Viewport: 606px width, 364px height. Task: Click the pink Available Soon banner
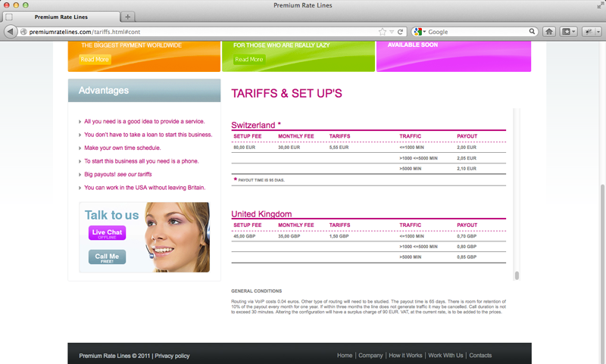tap(454, 56)
